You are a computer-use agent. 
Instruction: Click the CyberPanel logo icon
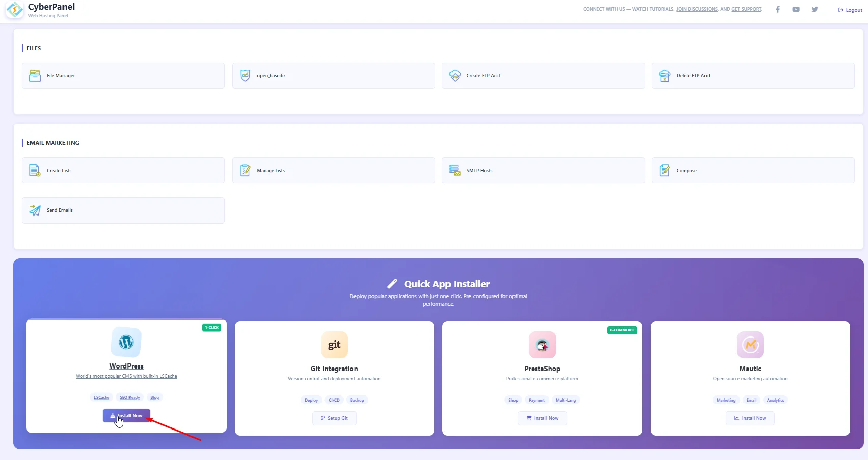[15, 10]
